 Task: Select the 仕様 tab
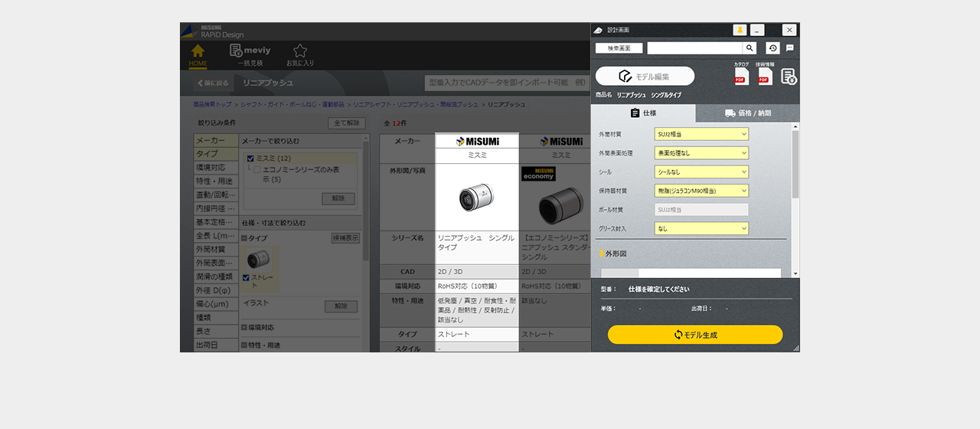pyautogui.click(x=643, y=113)
